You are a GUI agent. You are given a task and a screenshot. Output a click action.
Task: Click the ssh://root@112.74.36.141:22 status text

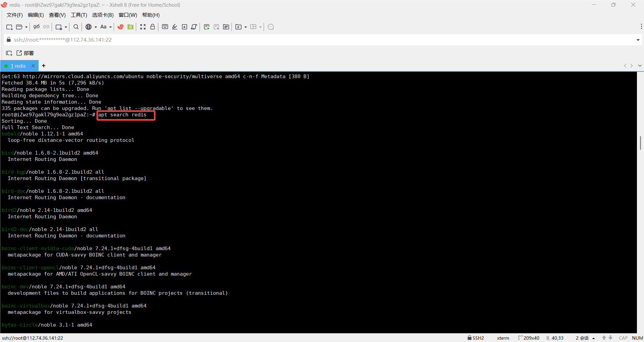[x=33, y=338]
